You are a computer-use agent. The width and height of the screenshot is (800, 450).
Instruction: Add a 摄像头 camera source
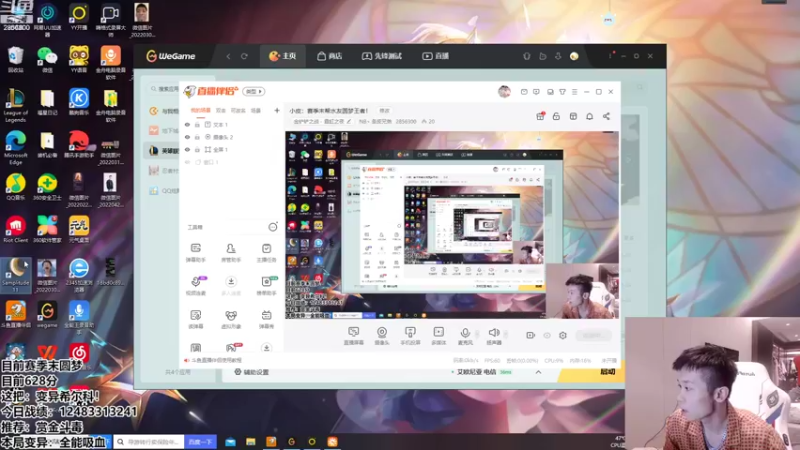(x=382, y=336)
